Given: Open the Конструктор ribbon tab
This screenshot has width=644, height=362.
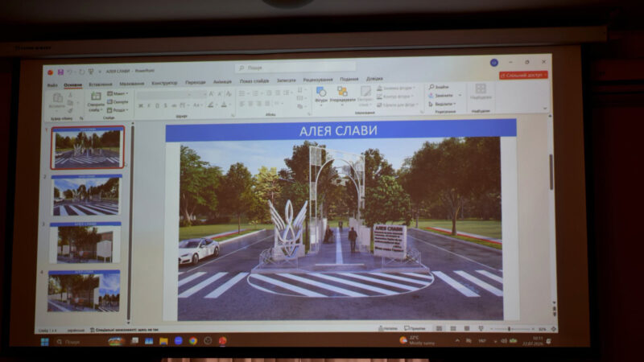Looking at the screenshot, I should pyautogui.click(x=164, y=83).
